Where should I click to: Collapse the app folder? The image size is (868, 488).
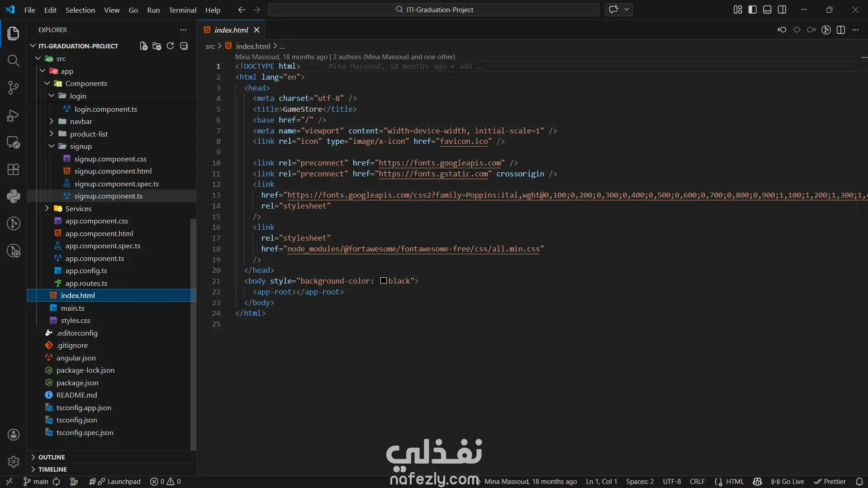[43, 71]
